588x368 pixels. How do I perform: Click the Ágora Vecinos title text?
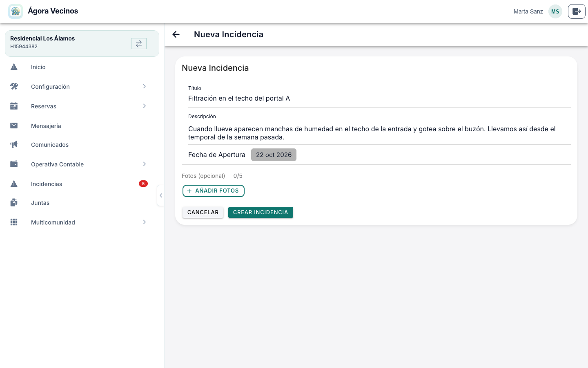coord(53,11)
